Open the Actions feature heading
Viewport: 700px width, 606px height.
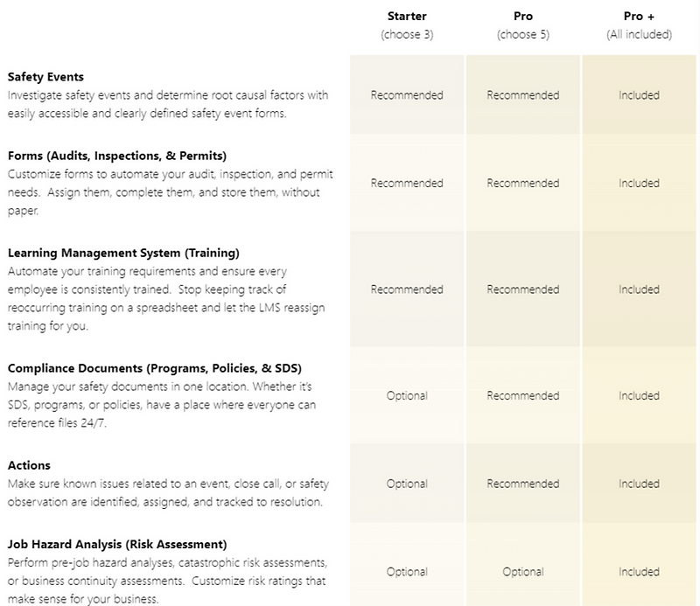29,465
